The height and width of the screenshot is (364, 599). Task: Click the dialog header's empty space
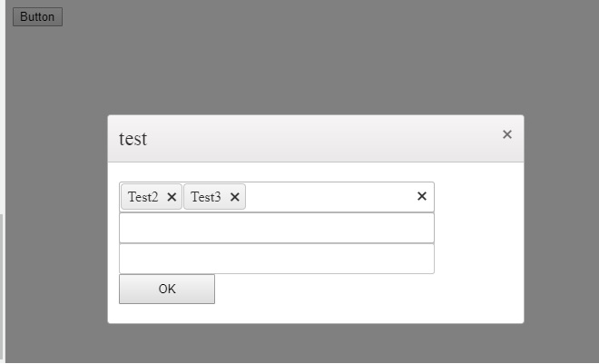pyautogui.click(x=318, y=139)
